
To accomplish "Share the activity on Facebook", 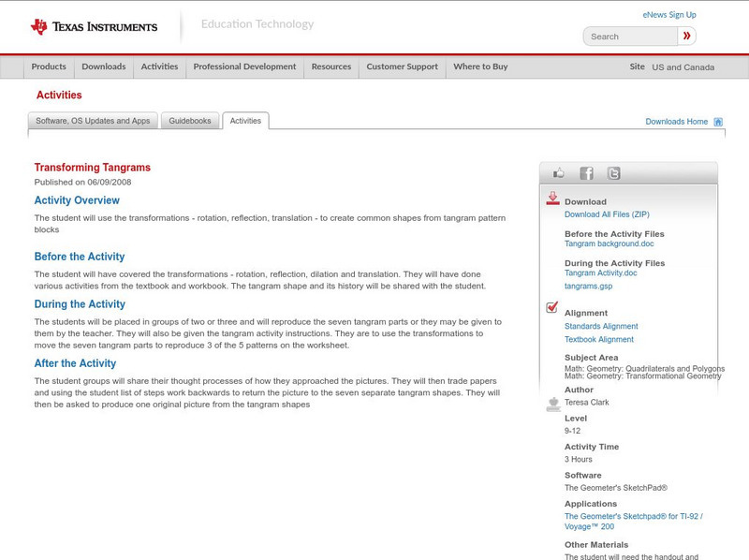I will 587,173.
